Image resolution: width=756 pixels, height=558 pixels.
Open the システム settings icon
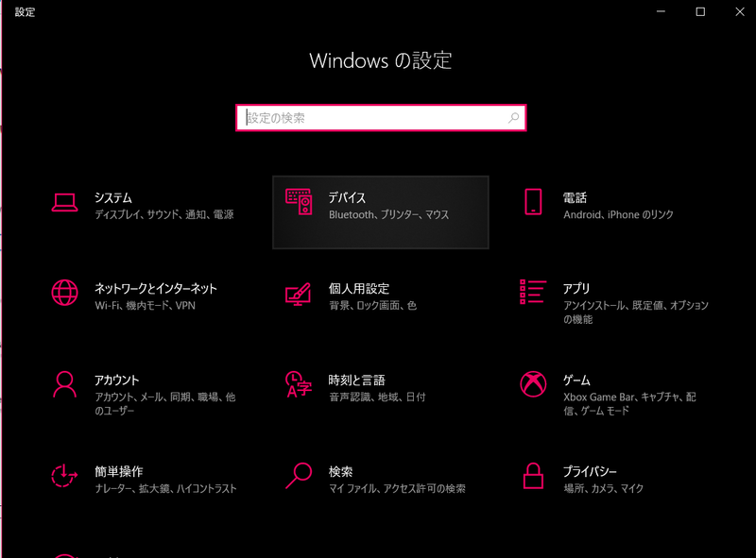point(64,201)
